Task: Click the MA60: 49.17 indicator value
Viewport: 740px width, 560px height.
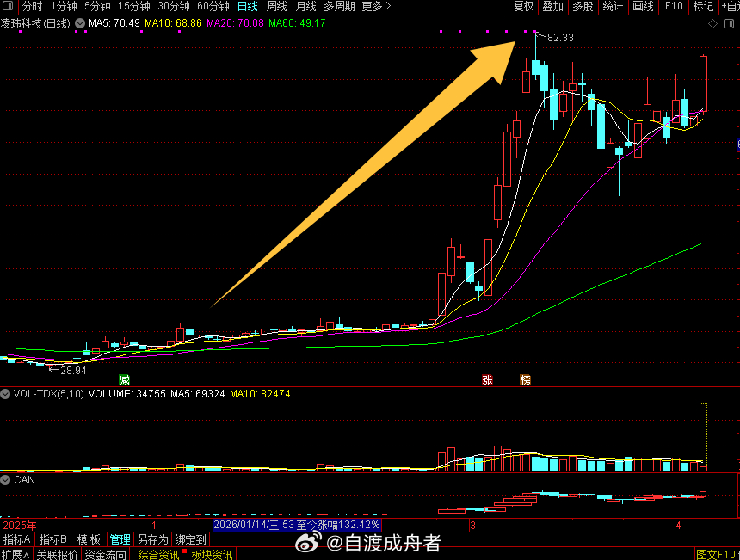Action: pyautogui.click(x=297, y=23)
